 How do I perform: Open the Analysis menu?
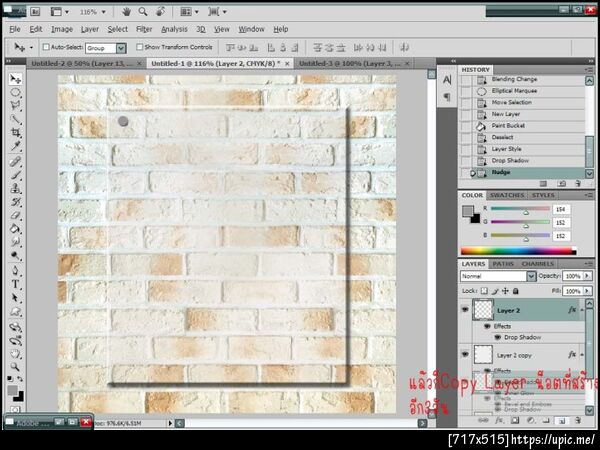coord(174,29)
